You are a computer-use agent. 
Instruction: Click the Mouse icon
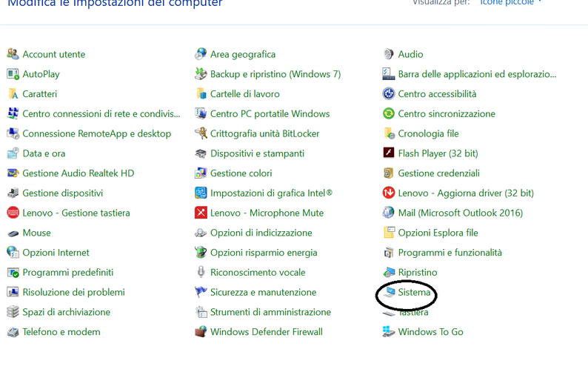(x=13, y=233)
